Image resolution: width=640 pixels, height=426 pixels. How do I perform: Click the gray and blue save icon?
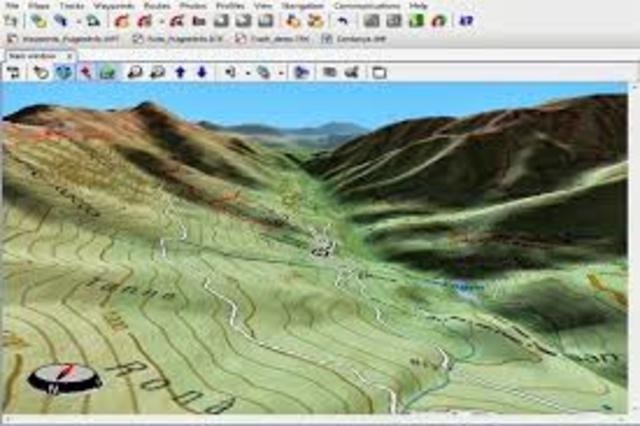pyautogui.click(x=266, y=20)
